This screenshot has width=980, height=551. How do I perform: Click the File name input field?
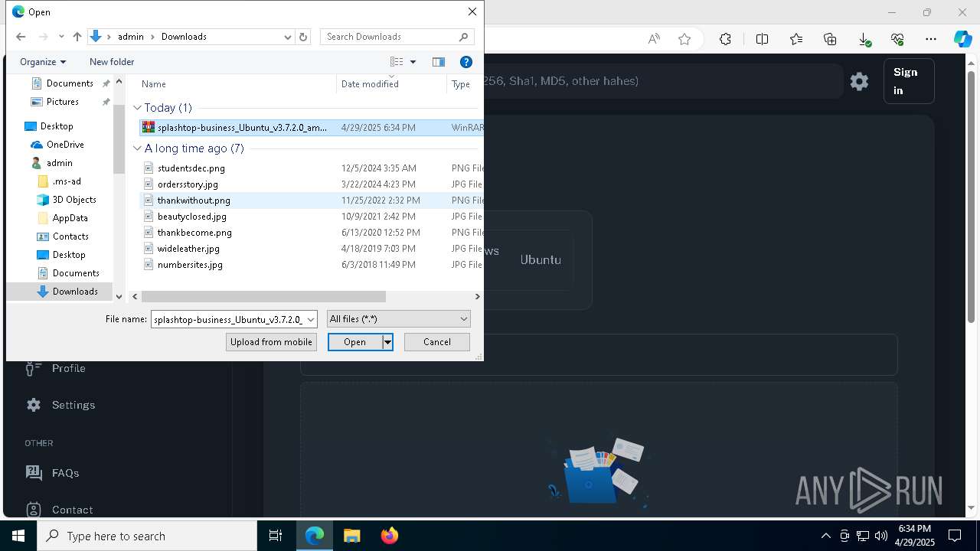point(227,319)
